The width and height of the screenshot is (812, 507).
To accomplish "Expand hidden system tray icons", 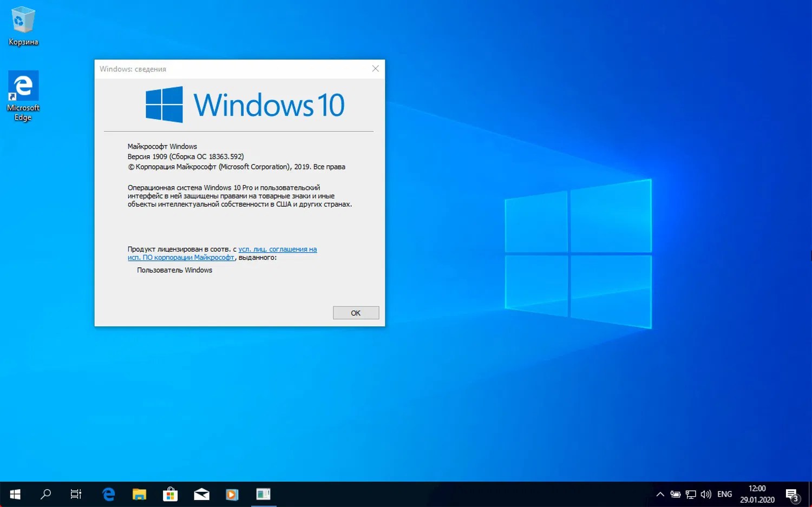I will pos(660,494).
